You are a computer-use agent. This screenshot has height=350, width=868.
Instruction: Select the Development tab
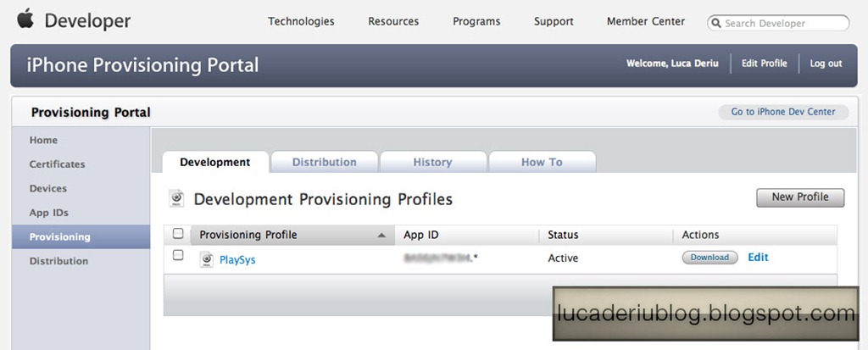pos(215,162)
